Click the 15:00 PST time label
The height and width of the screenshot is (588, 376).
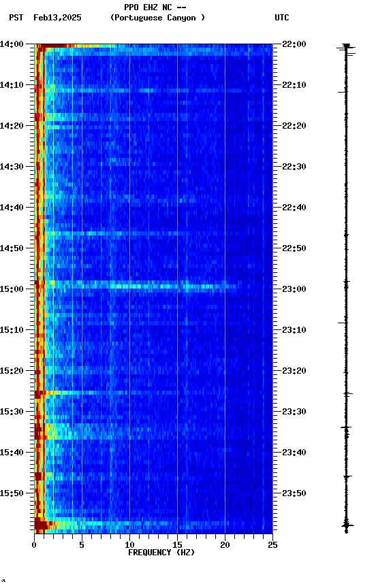coord(12,289)
